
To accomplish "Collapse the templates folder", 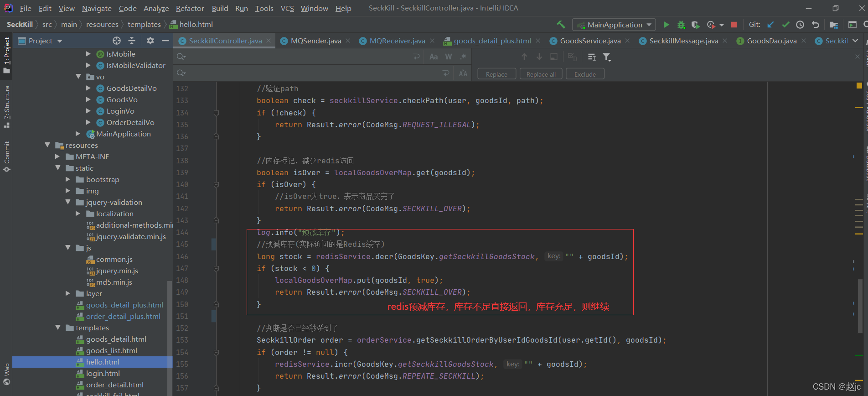I will click(57, 328).
